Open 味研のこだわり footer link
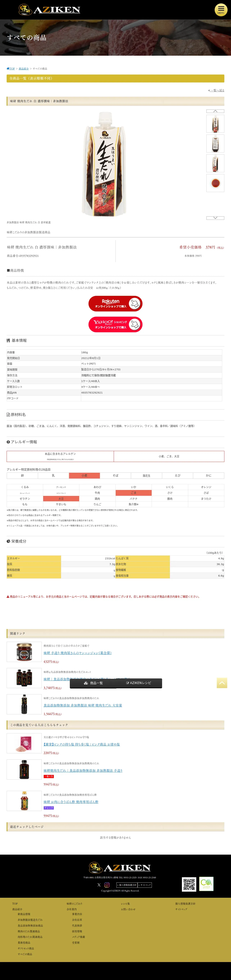The width and height of the screenshot is (231, 980). coord(74,903)
